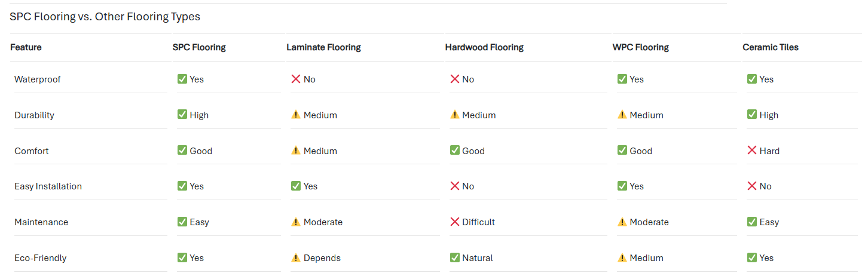
Task: Click green checkmark in SPC Flooring Waterproof cell
Action: click(x=182, y=79)
